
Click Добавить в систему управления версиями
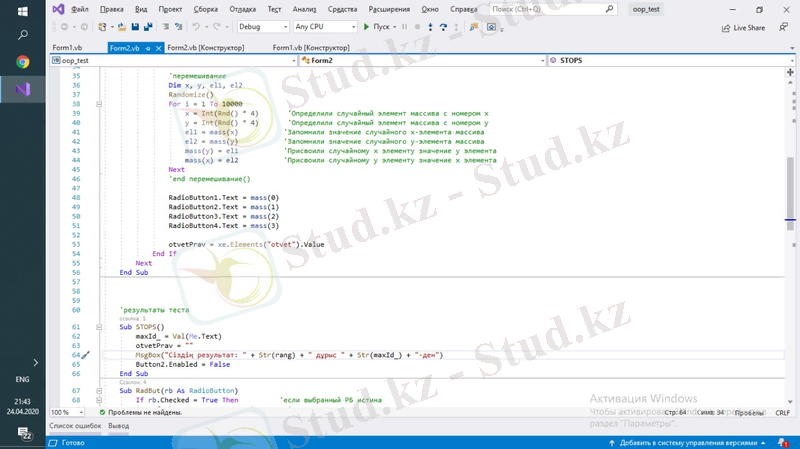[700, 442]
